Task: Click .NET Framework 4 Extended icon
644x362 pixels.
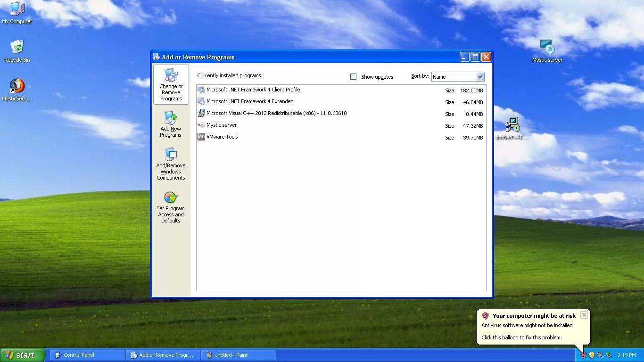Action: [x=201, y=101]
